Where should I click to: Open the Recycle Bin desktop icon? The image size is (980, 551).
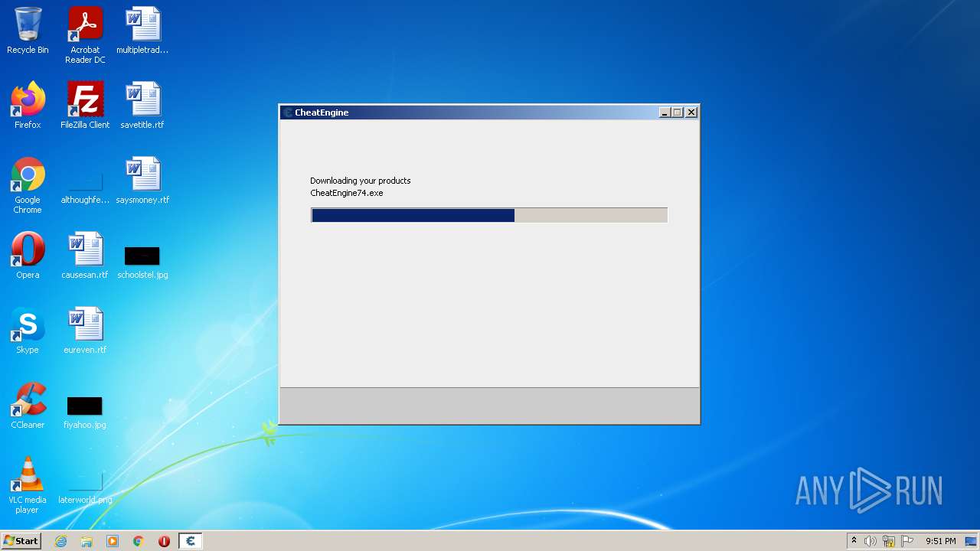coord(28,31)
